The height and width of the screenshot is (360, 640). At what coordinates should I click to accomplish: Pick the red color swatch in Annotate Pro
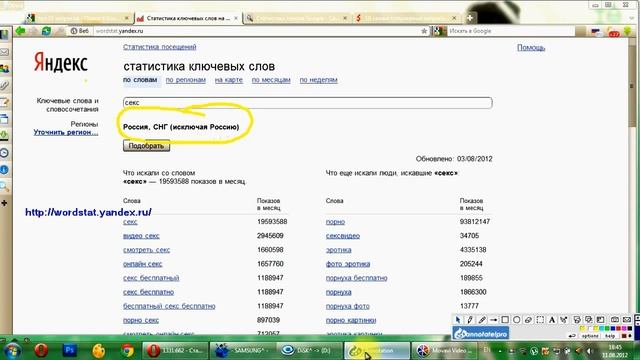(x=618, y=328)
